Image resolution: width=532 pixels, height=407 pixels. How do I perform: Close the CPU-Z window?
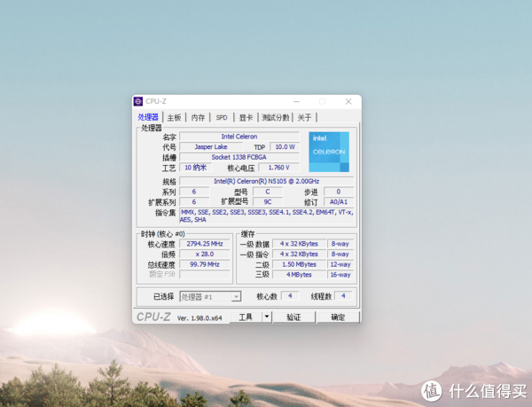tap(348, 101)
